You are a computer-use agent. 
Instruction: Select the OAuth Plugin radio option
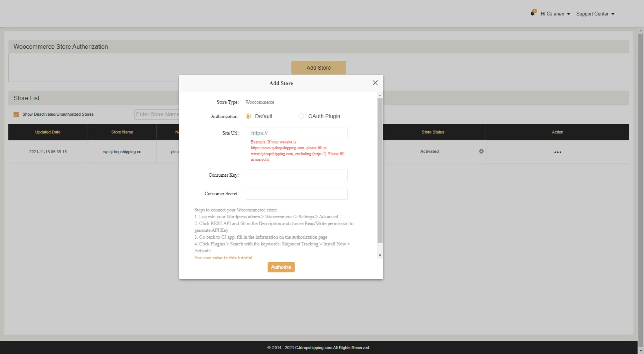click(301, 116)
